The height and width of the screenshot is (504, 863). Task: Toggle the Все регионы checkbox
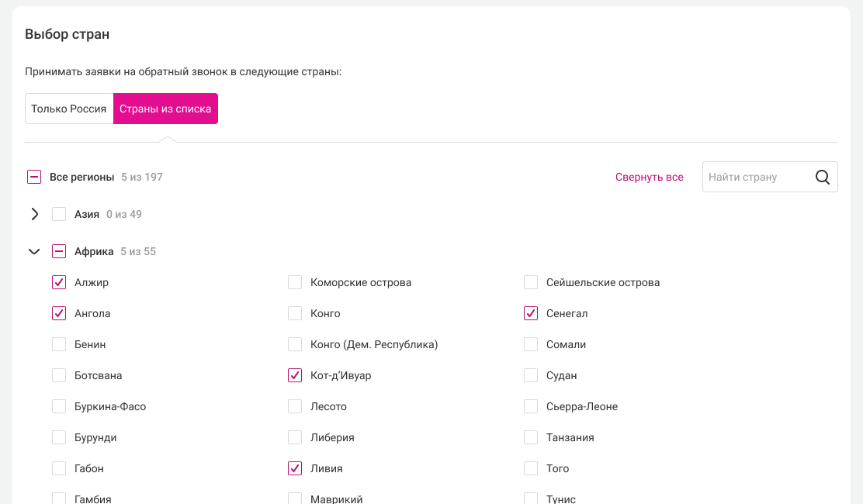(x=34, y=177)
